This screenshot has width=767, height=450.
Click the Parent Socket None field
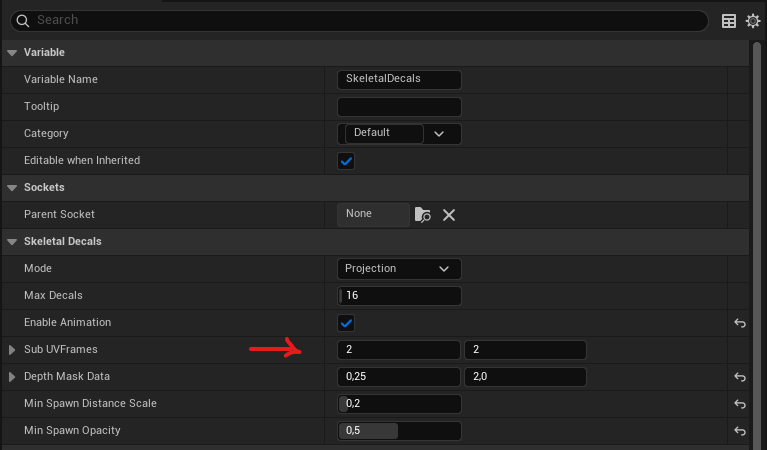tap(373, 215)
